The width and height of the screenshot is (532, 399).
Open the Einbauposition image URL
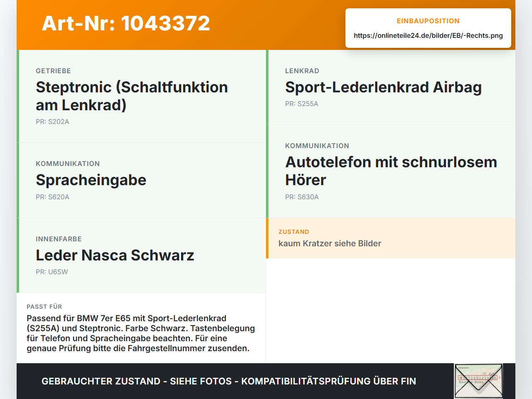[428, 36]
